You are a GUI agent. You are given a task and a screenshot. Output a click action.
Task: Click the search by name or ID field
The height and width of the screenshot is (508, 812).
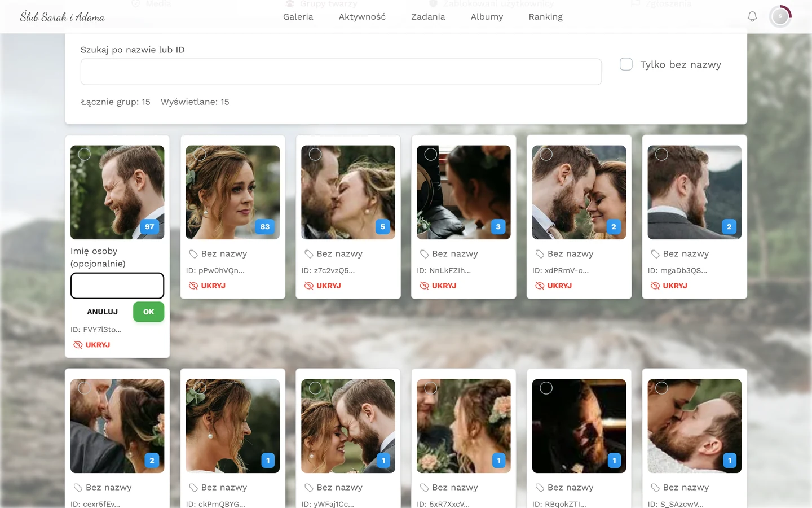(x=341, y=72)
